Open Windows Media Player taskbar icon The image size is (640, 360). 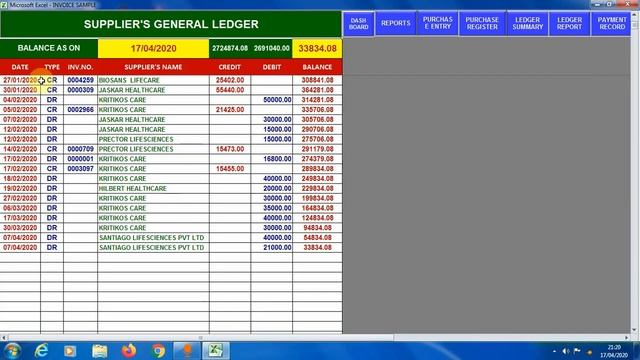[70, 351]
